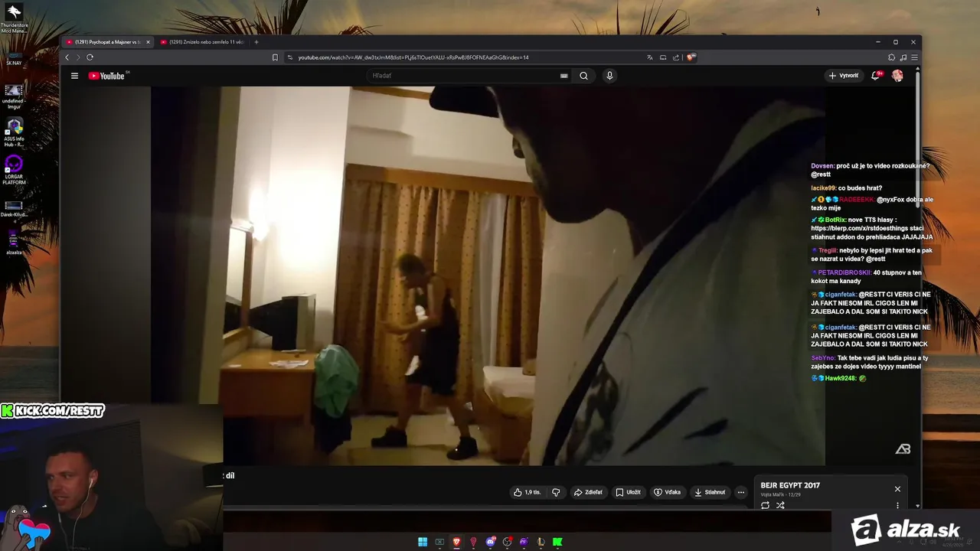This screenshot has width=980, height=551.
Task: Open BEJR EGYPT 2017 playlist title
Action: pos(790,485)
